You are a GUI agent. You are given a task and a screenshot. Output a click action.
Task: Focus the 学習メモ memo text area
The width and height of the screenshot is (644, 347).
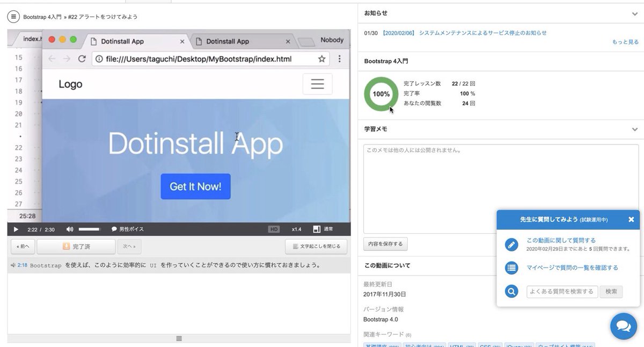(x=501, y=189)
